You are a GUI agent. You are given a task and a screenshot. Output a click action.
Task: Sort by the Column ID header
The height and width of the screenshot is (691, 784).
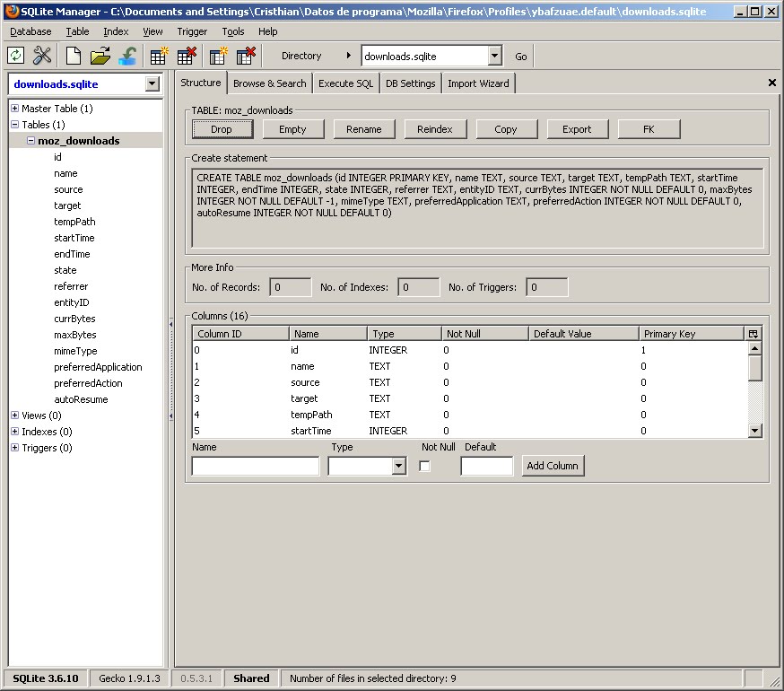point(240,334)
